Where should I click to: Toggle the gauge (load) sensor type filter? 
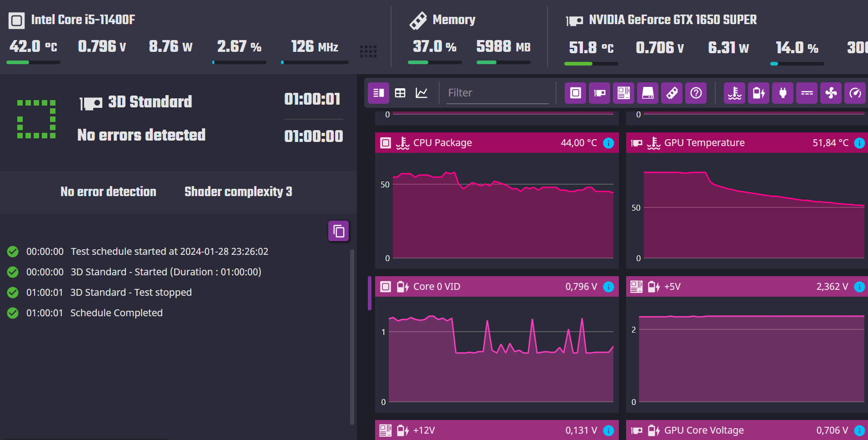pos(855,93)
